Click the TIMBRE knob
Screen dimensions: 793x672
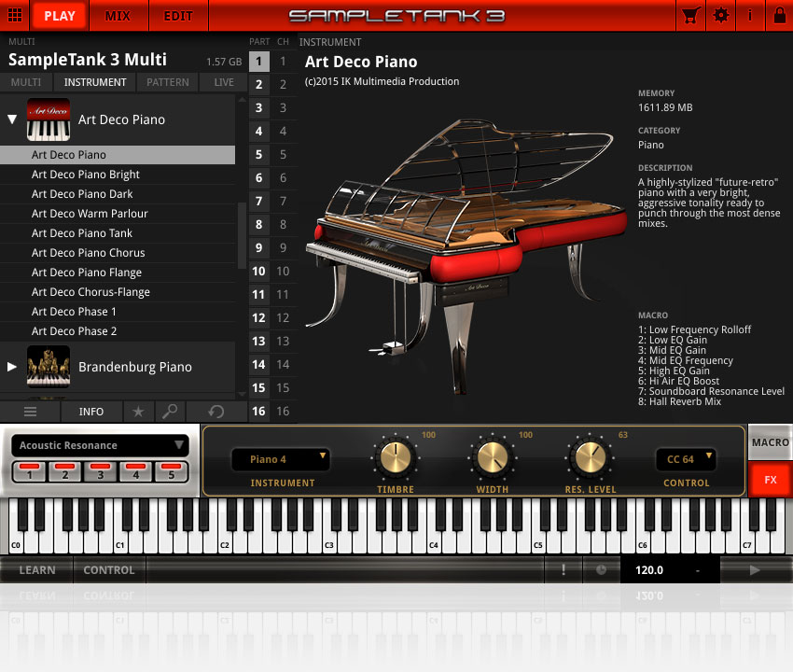[x=396, y=457]
